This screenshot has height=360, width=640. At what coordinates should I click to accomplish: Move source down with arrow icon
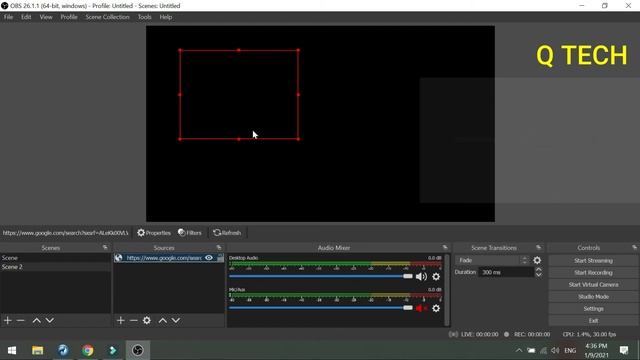[176, 320]
